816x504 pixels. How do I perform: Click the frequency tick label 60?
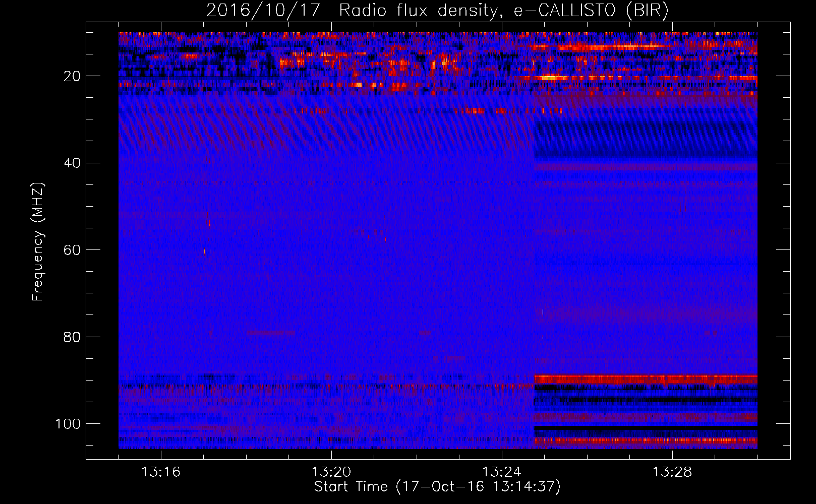click(72, 250)
